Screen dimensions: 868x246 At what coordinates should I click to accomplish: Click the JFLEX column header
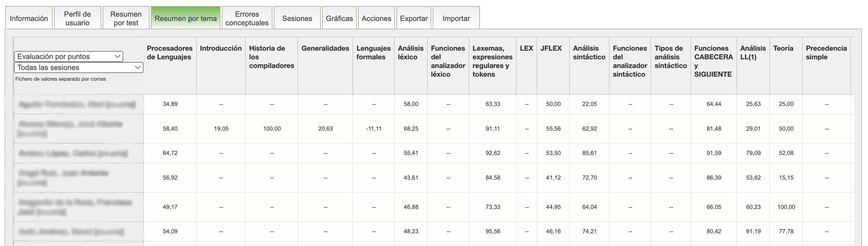(551, 48)
